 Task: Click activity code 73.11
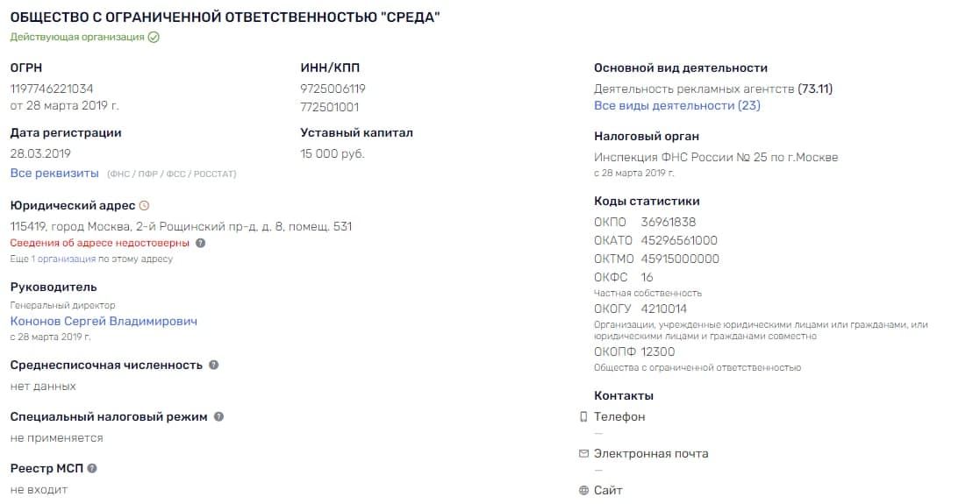816,89
